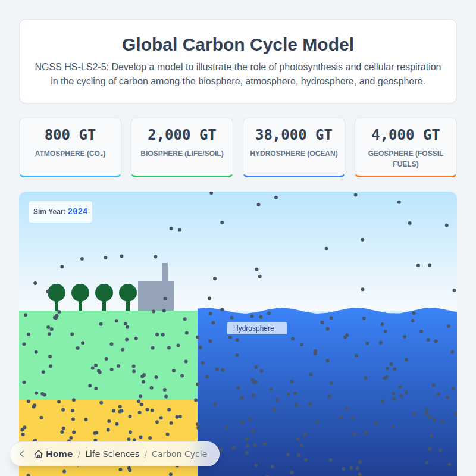Screen dimensions: 476x476
Task: Navigate to Life Sciences in the breadcrumb
Action: click(x=112, y=454)
